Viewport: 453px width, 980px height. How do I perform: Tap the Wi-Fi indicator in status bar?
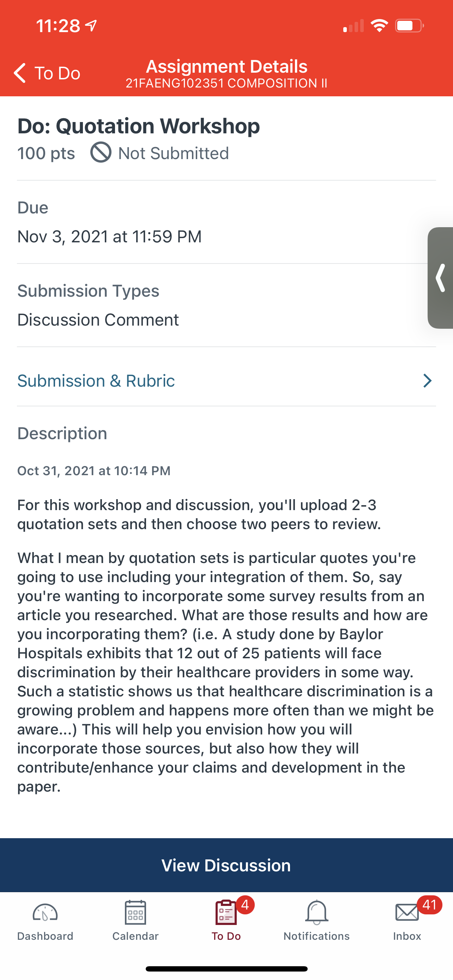coord(379,25)
